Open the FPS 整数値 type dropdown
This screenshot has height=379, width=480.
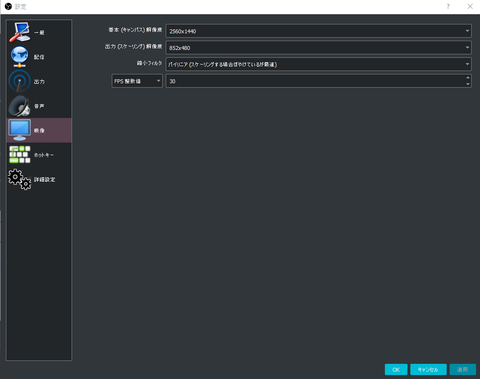pyautogui.click(x=137, y=81)
